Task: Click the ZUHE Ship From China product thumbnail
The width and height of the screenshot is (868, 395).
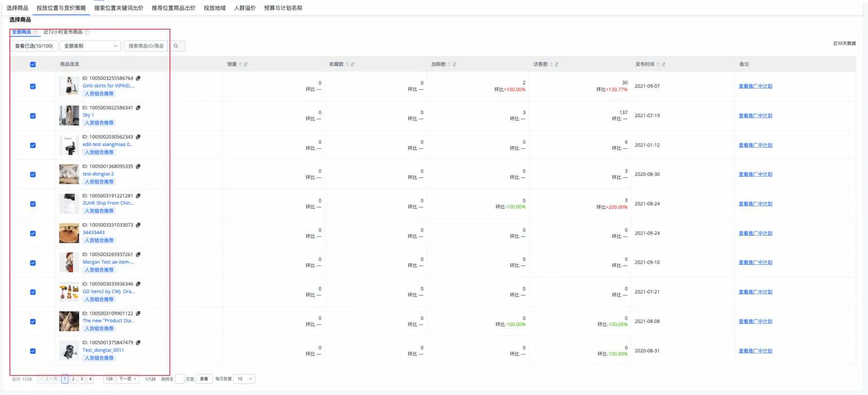Action: coord(69,204)
